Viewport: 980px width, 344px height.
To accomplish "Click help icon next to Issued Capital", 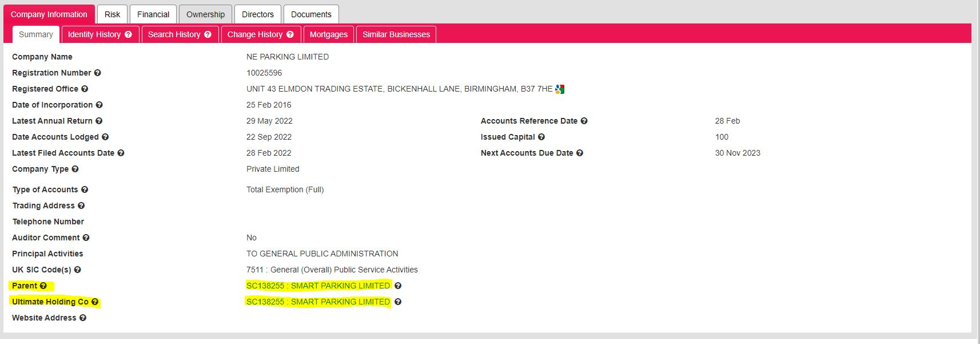I will [x=541, y=137].
